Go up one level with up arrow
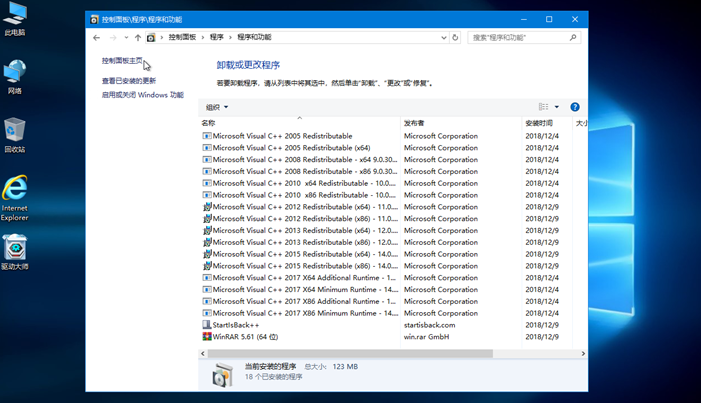The width and height of the screenshot is (701, 403). 138,38
